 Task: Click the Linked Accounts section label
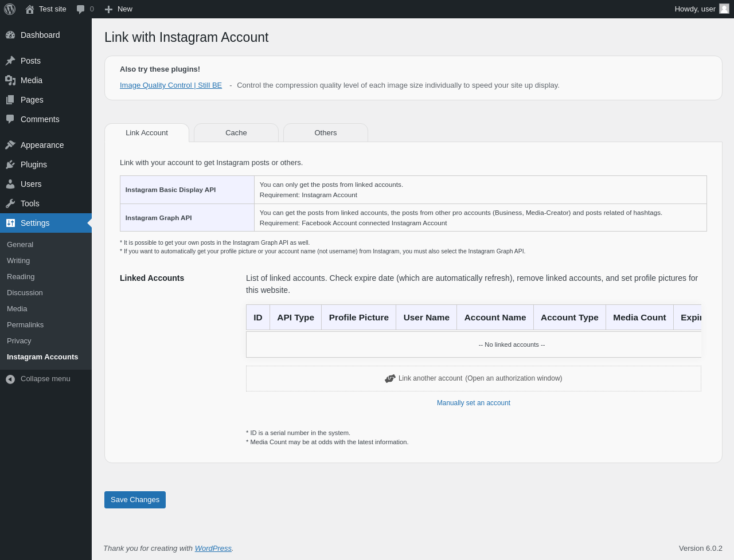point(152,278)
